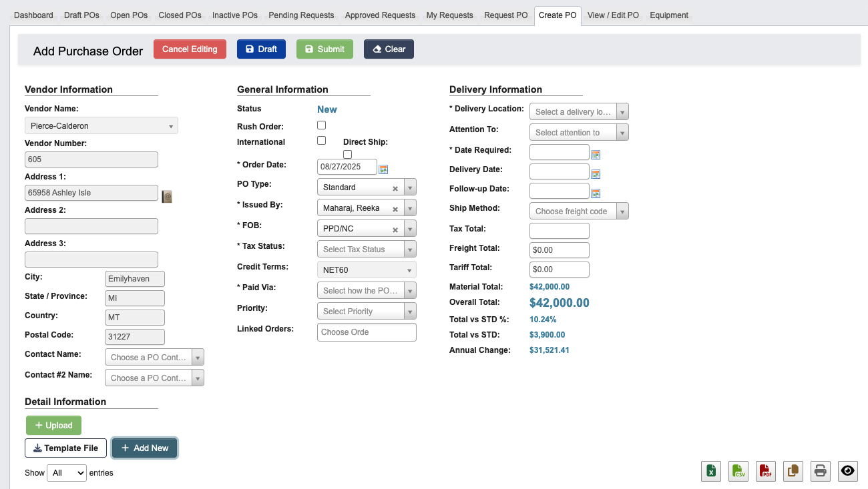Open the Contact Name dropdown
Screen dimensions: 868x489
coord(154,358)
